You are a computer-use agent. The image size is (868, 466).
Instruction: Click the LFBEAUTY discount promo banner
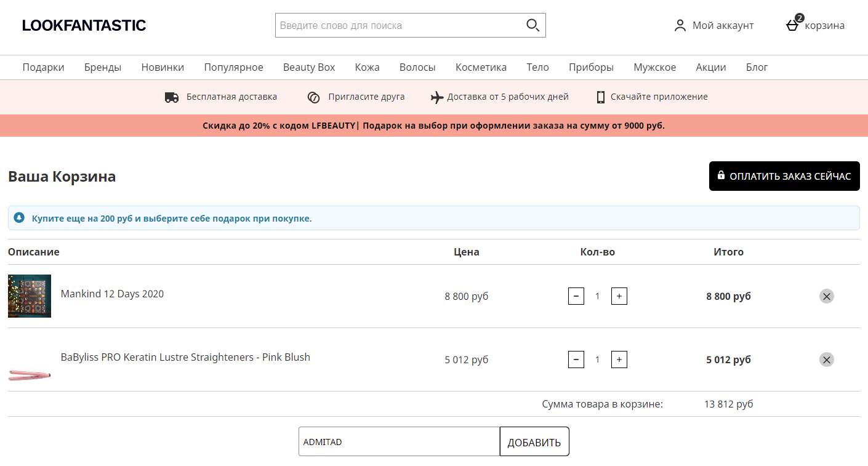point(434,126)
